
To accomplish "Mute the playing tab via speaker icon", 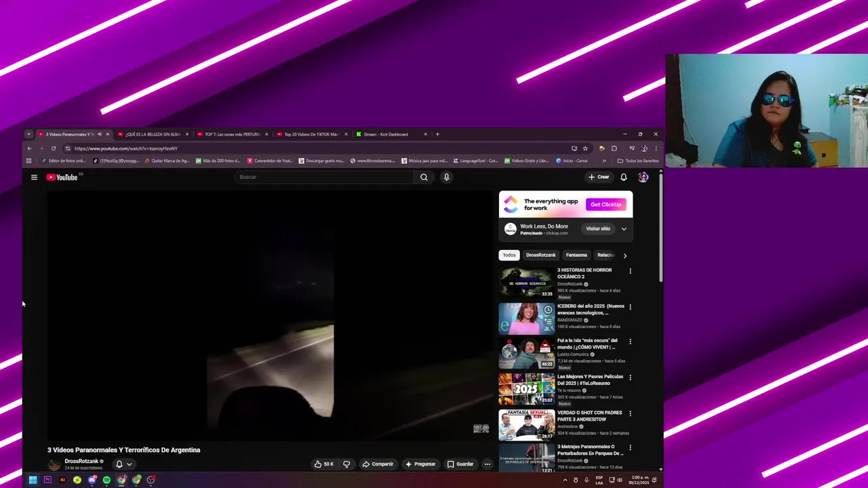I will (100, 134).
